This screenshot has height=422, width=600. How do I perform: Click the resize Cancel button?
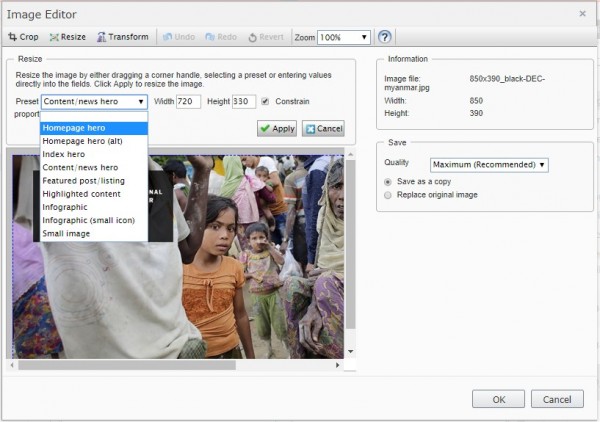(323, 129)
